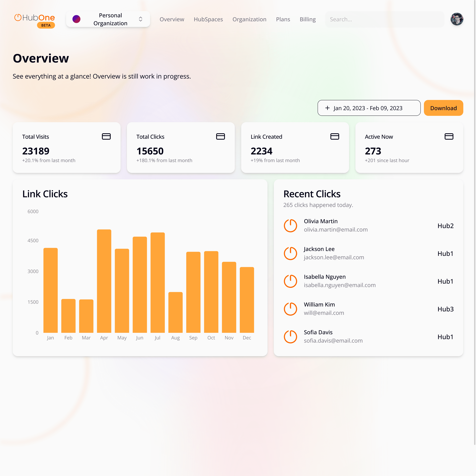Image resolution: width=476 pixels, height=476 pixels.
Task: Click the power icon beside Sofia Davis
Action: point(290,337)
